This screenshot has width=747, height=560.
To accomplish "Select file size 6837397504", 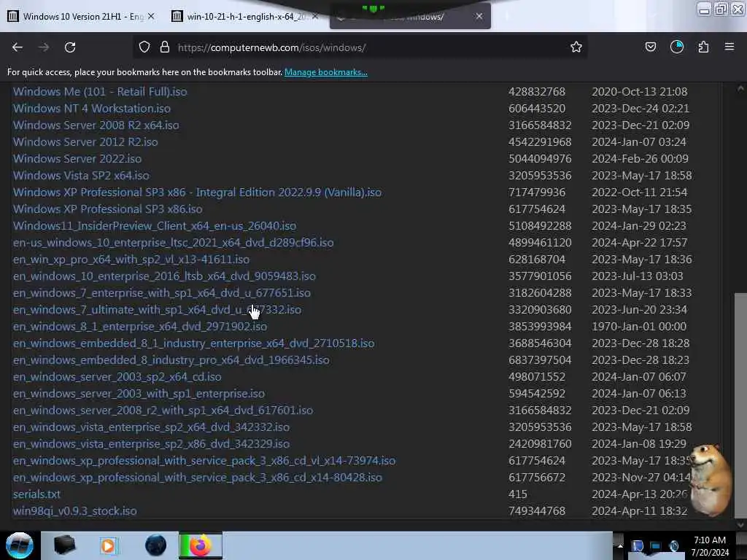I will (540, 360).
